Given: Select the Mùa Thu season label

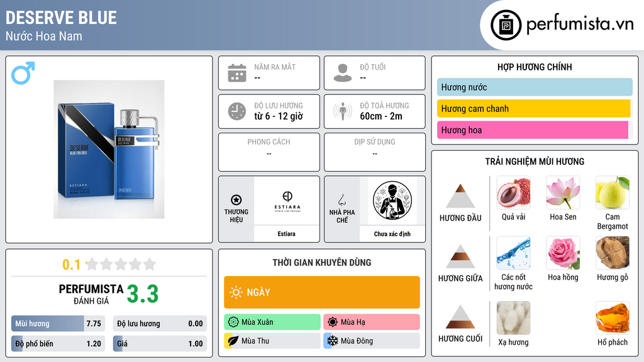Looking at the screenshot, I should pyautogui.click(x=255, y=341).
